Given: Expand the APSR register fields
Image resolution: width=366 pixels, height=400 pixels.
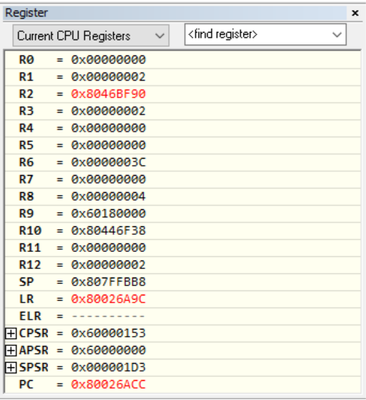Looking at the screenshot, I should pos(11,350).
